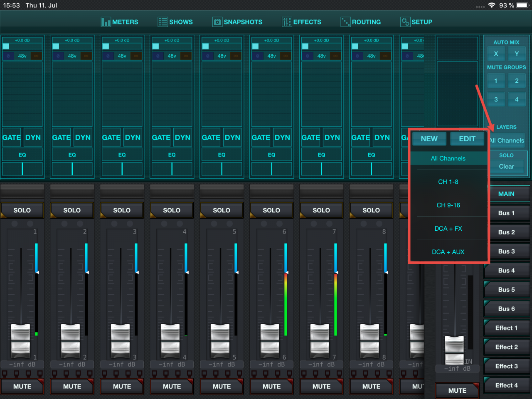Open the EQ for channel 7
Screen dimensions: 532x399
pos(321,155)
